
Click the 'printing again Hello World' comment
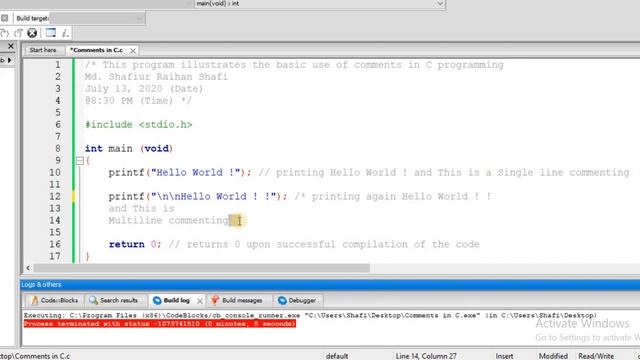393,197
